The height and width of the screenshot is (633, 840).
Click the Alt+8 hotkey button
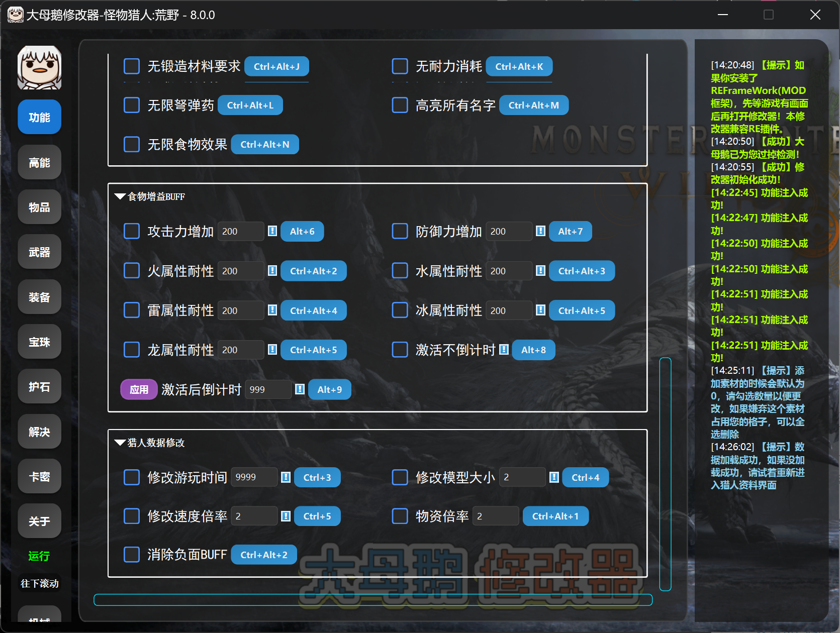point(533,350)
